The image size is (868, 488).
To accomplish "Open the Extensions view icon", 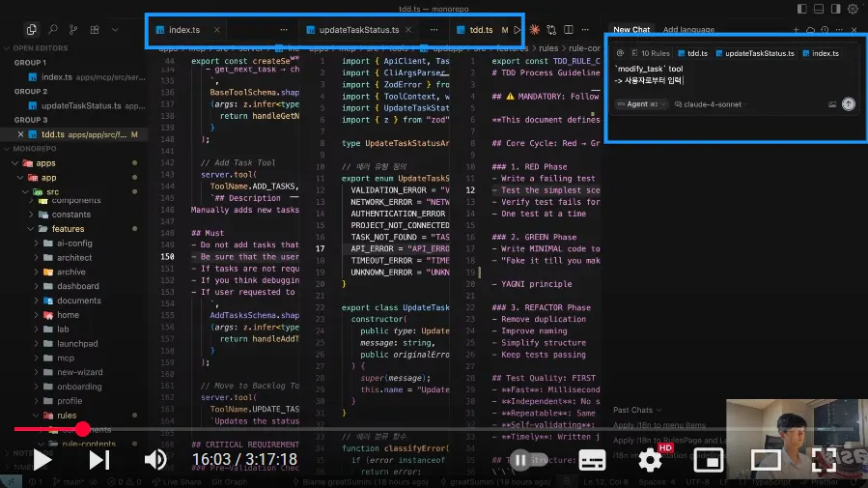I will point(95,29).
